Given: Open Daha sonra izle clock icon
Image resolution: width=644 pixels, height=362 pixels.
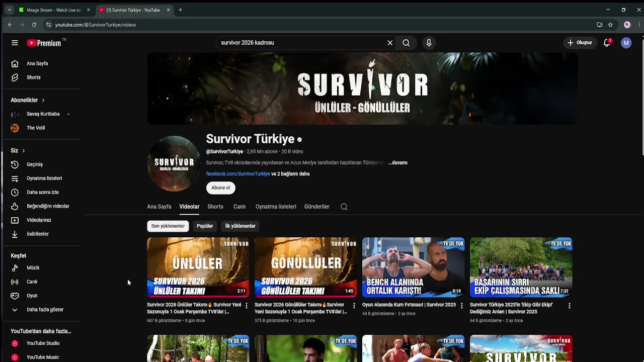Looking at the screenshot, I should click(x=15, y=192).
